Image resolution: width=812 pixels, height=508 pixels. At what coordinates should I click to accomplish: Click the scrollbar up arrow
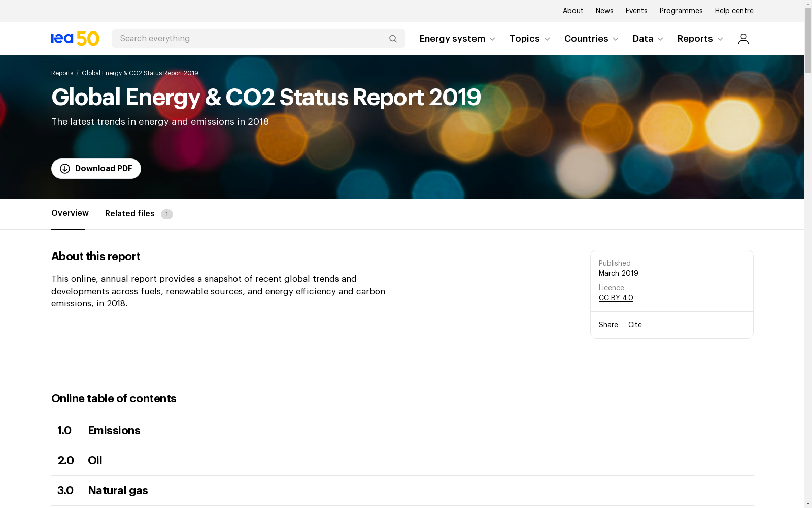click(x=808, y=4)
